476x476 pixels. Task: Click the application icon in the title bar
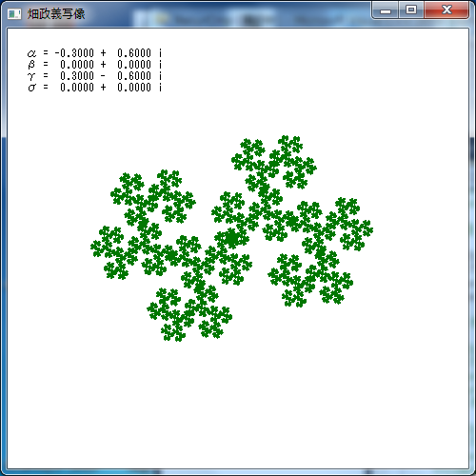(x=14, y=13)
